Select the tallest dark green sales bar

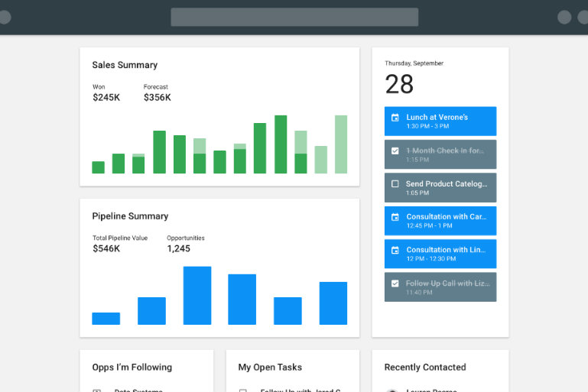[281, 144]
